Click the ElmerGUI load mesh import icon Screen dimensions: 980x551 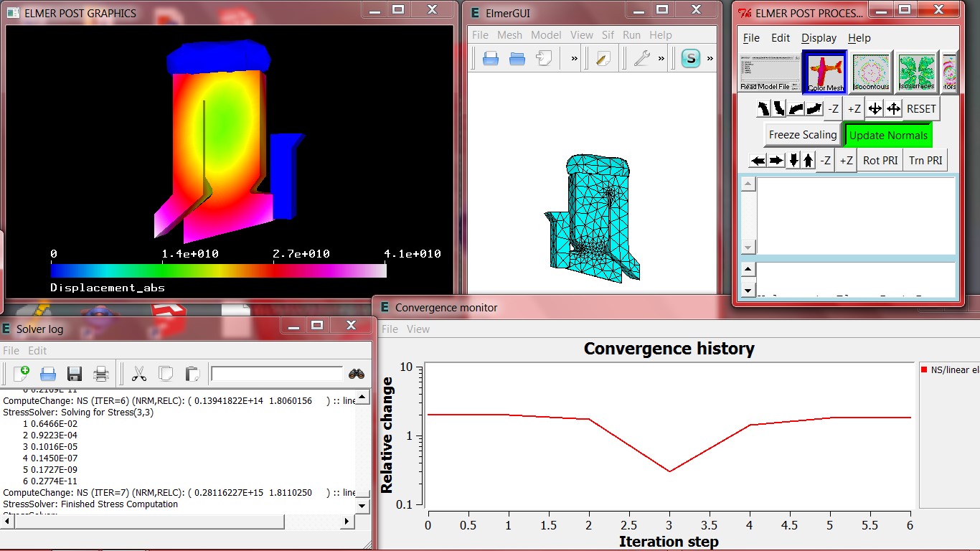point(544,59)
